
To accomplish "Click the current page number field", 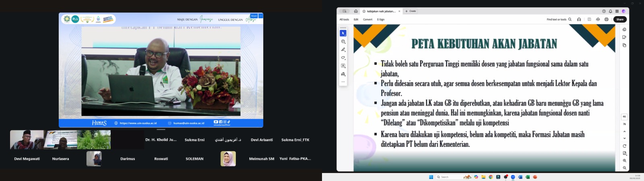I will 624,117.
